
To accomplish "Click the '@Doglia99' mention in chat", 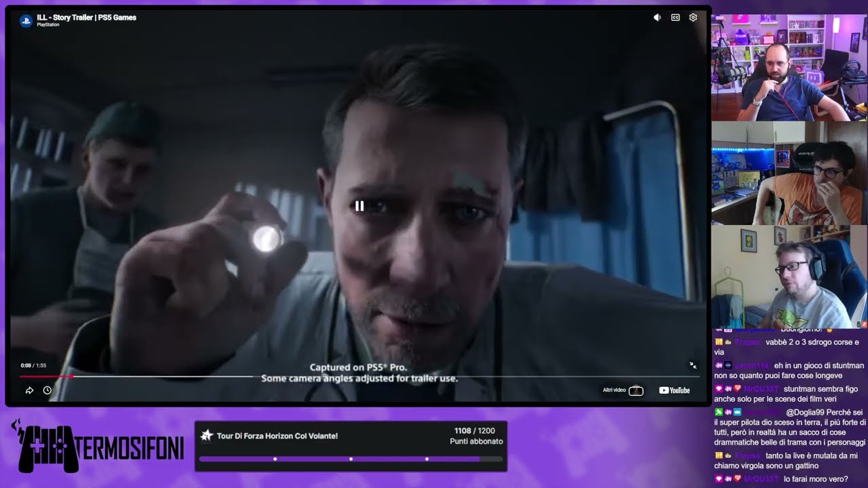I will (805, 412).
